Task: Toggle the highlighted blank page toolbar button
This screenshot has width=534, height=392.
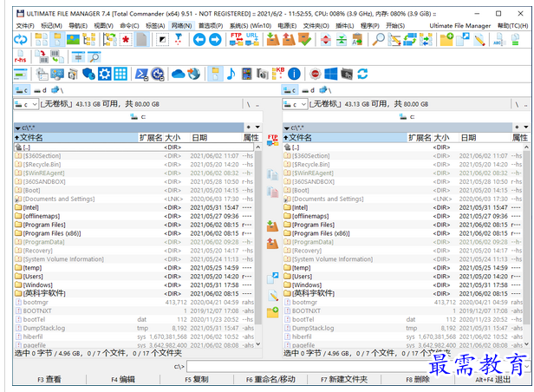Action: pos(141,40)
